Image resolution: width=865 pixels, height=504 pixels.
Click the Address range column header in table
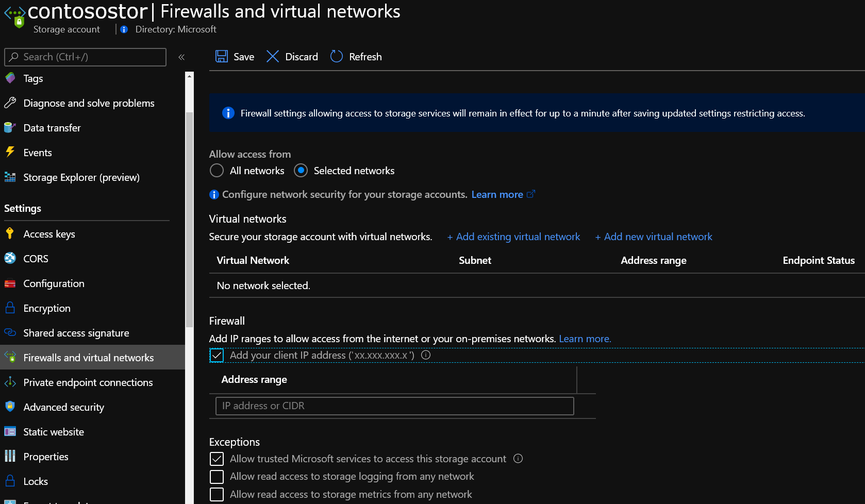(x=654, y=260)
